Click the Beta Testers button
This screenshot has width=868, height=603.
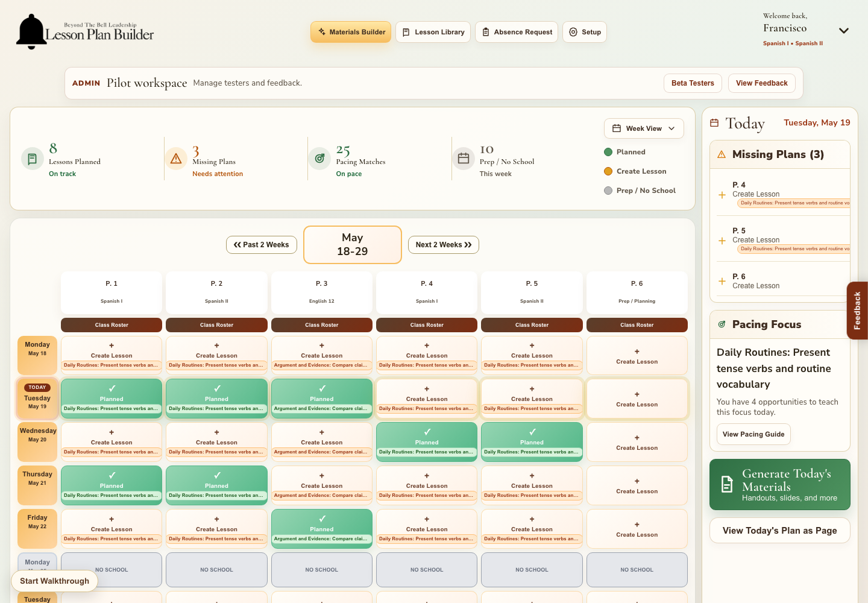pyautogui.click(x=693, y=83)
